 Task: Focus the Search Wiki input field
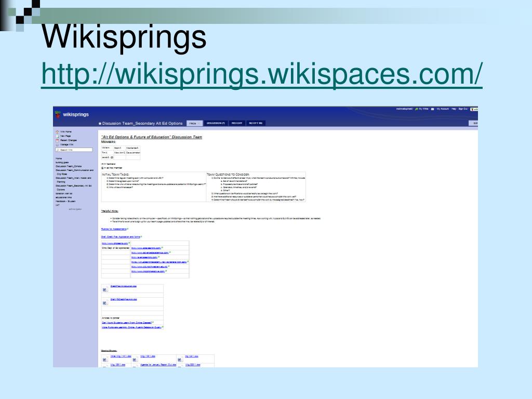click(74, 150)
